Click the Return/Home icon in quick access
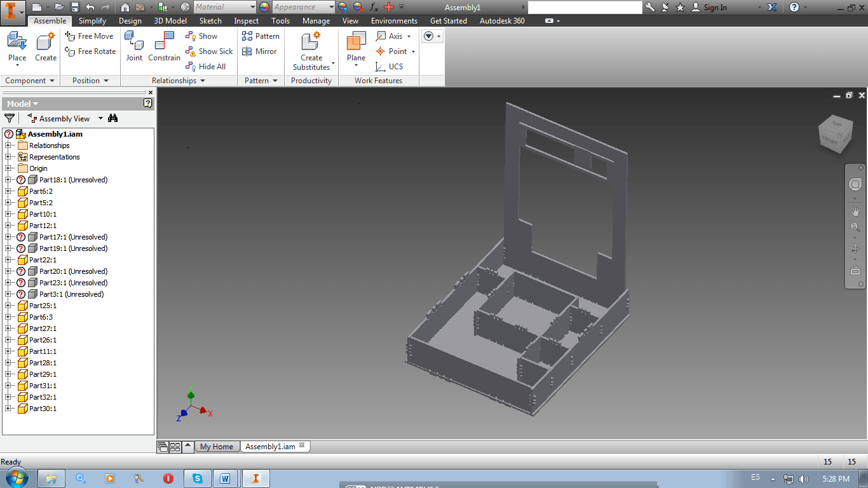This screenshot has height=488, width=868. point(125,7)
